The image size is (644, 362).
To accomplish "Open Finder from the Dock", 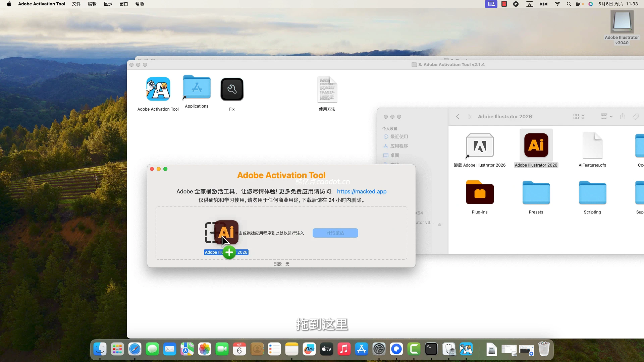I will [100, 349].
